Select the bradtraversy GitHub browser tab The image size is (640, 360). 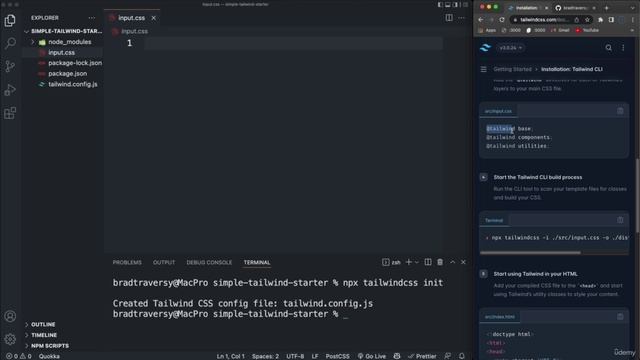pos(576,8)
